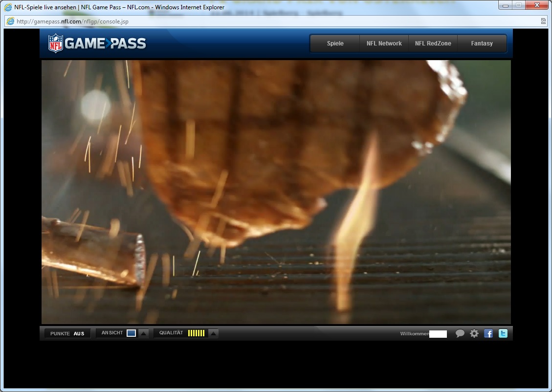Click Internet Explorer icon in title bar
The image size is (552, 392).
point(8,7)
